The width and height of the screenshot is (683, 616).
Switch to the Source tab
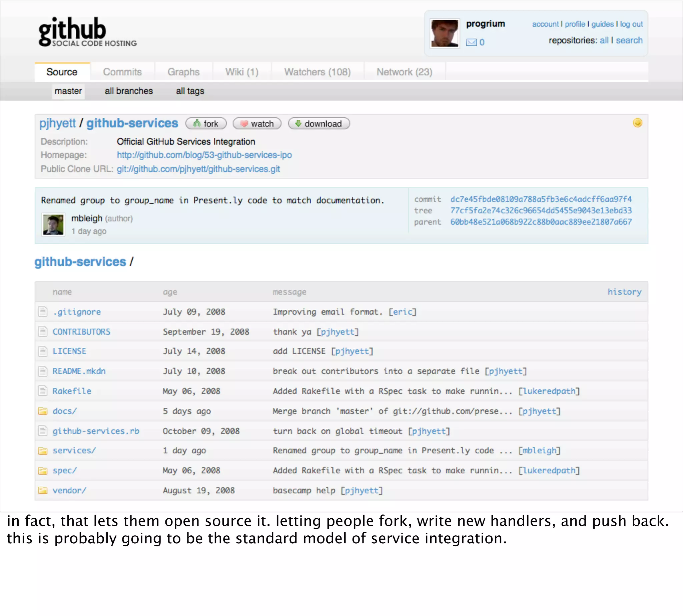pyautogui.click(x=62, y=72)
